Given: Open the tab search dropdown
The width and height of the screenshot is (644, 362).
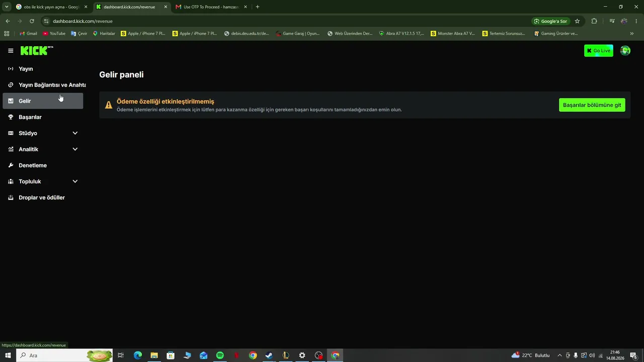Looking at the screenshot, I should 7,7.
